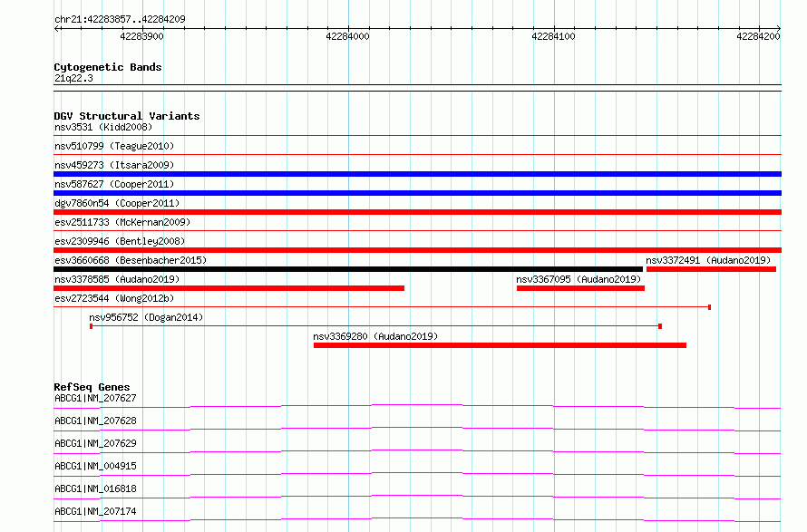The image size is (807, 532).
Task: Click the blue bar for nsv459273
Action: point(417,174)
